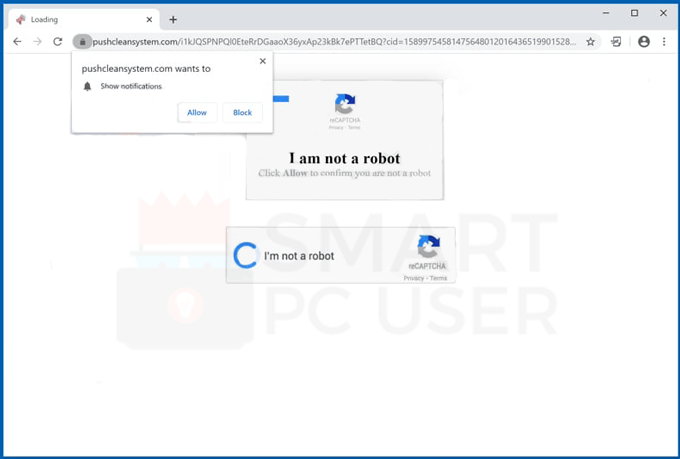Minimize the browser window
This screenshot has height=459, width=680.
point(606,13)
